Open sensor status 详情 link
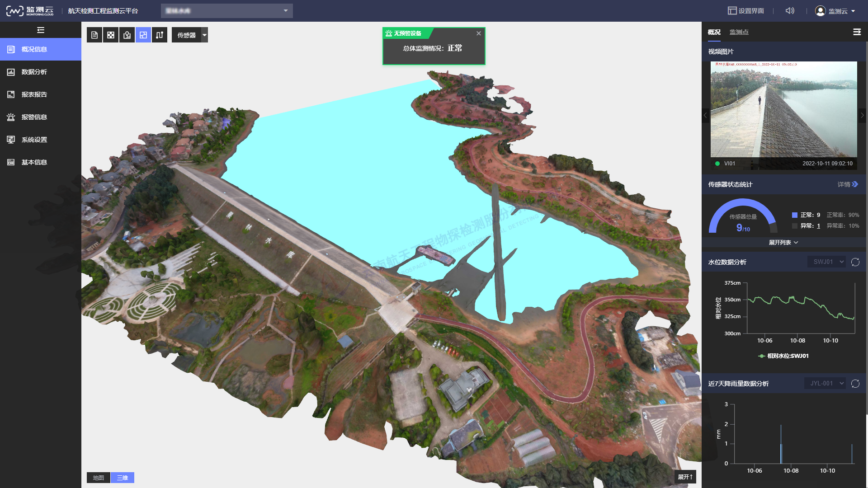868x488 pixels. coord(847,184)
